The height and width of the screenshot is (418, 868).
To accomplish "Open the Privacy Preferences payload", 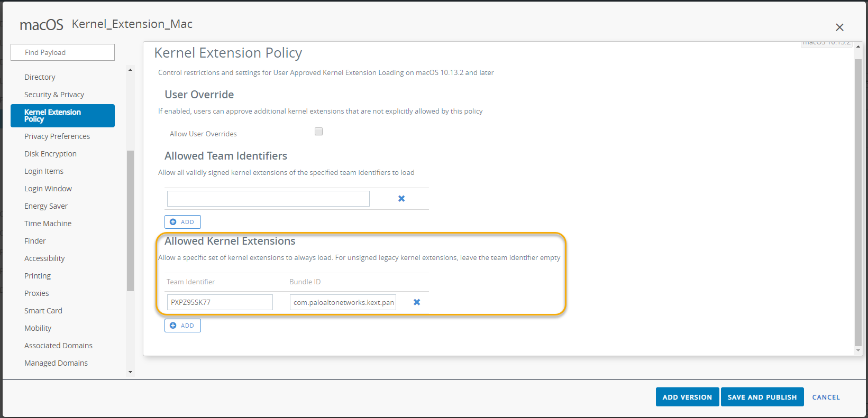I will (x=57, y=136).
